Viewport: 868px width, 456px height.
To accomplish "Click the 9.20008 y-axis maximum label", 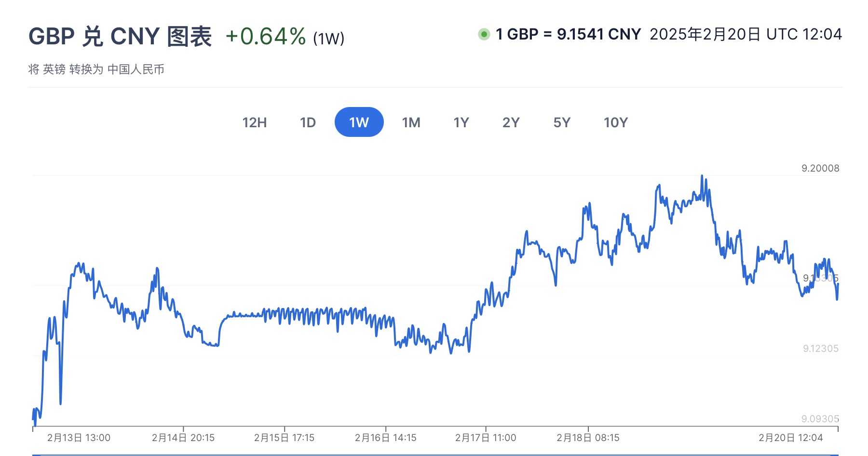I will pos(820,168).
